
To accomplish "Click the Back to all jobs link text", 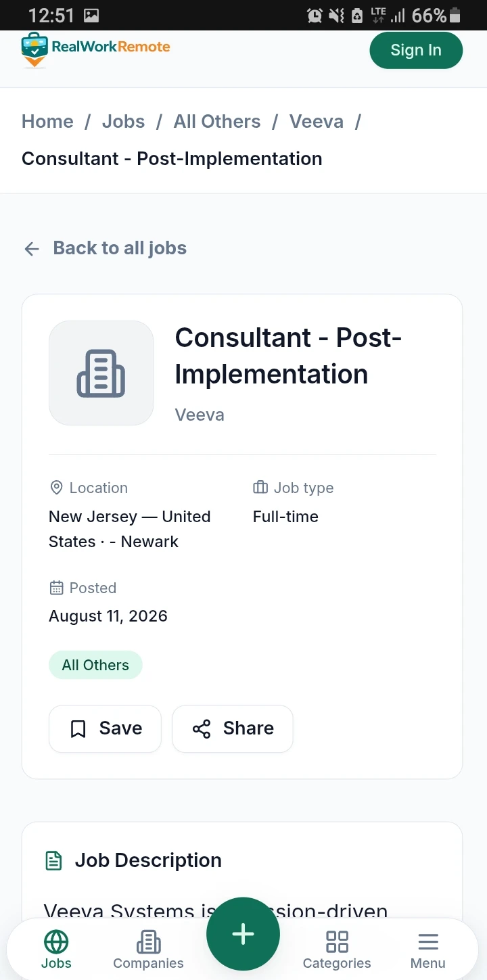I will (120, 248).
